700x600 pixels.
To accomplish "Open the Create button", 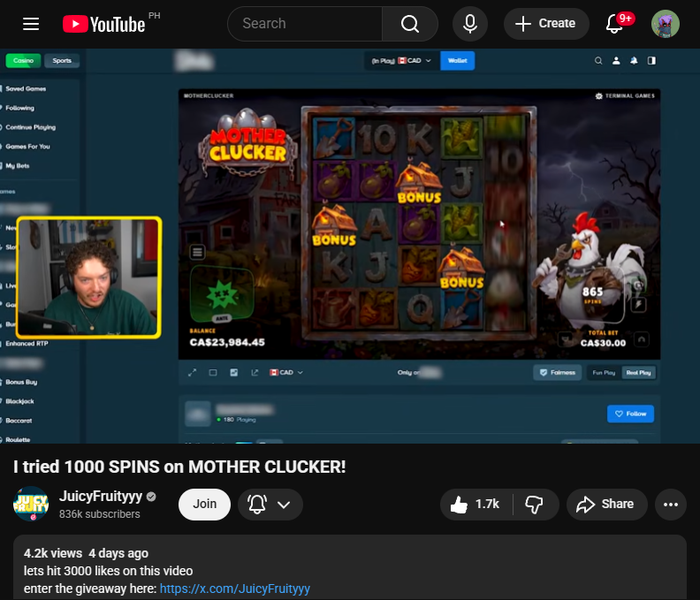I will coord(546,24).
